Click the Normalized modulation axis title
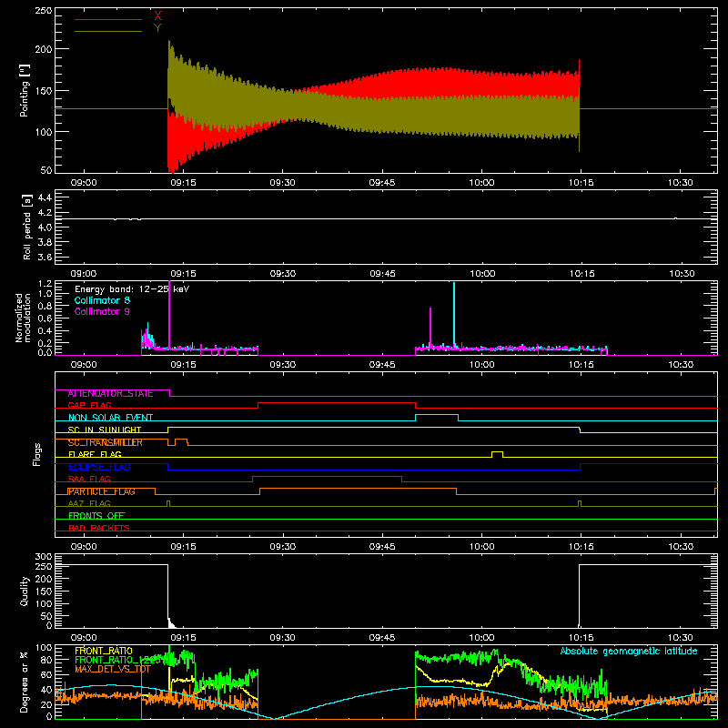Image resolution: width=728 pixels, height=728 pixels. pyautogui.click(x=23, y=318)
